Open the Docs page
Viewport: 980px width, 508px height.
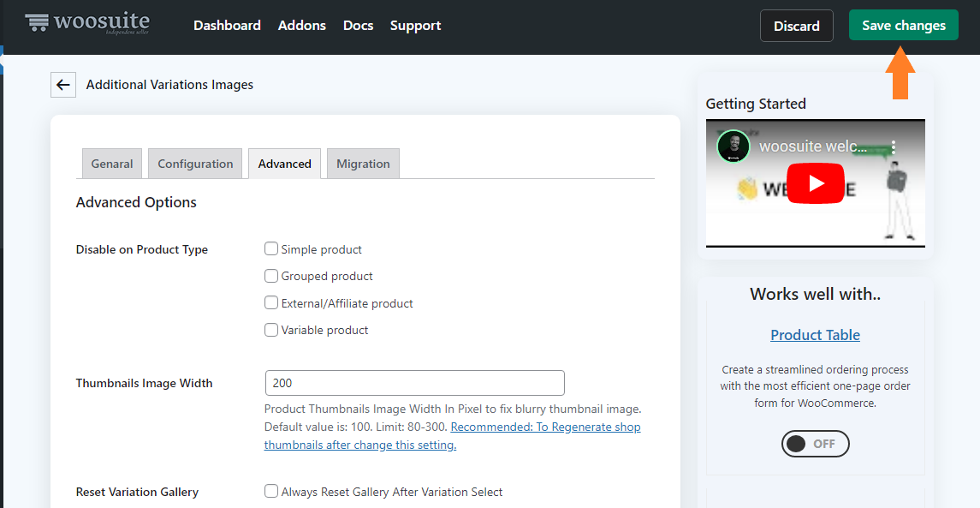pos(358,26)
